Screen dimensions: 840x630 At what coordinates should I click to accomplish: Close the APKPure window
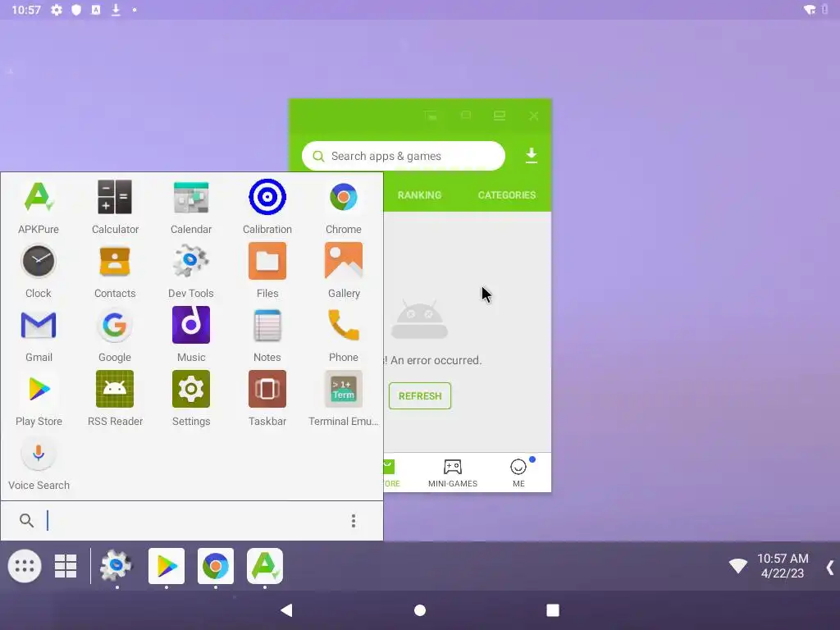(x=533, y=116)
